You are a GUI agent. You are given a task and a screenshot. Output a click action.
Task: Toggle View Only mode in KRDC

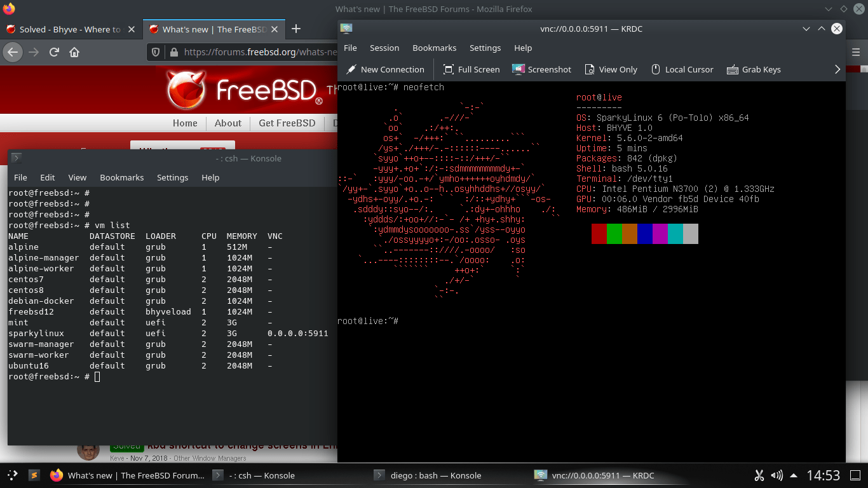611,69
